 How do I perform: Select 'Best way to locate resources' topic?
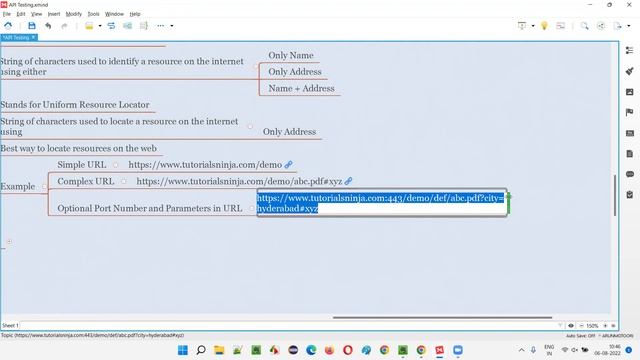(x=79, y=149)
